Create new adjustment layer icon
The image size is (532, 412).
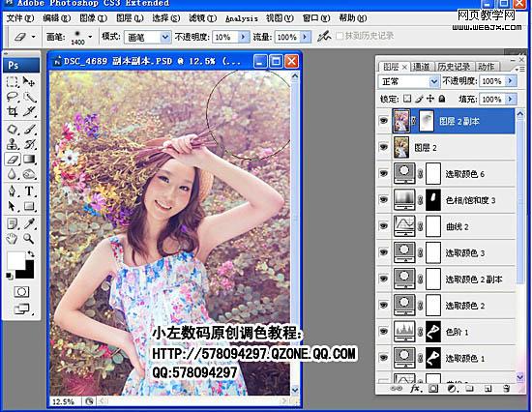[x=452, y=389]
